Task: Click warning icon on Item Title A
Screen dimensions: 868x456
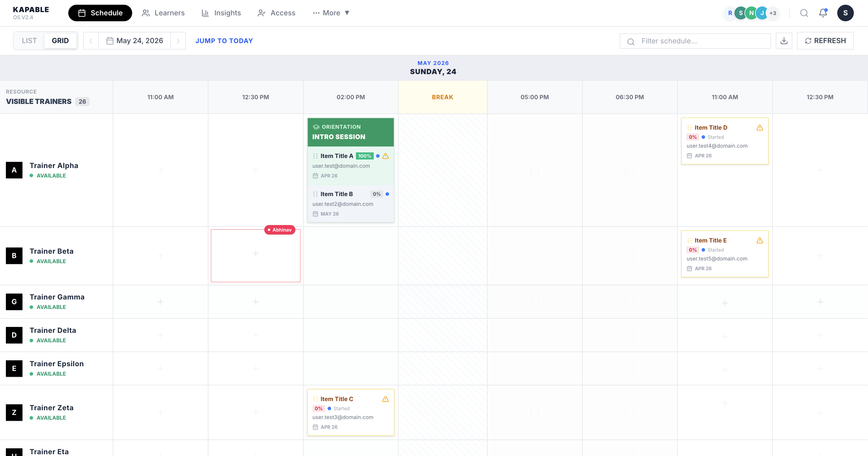Action: tap(386, 156)
